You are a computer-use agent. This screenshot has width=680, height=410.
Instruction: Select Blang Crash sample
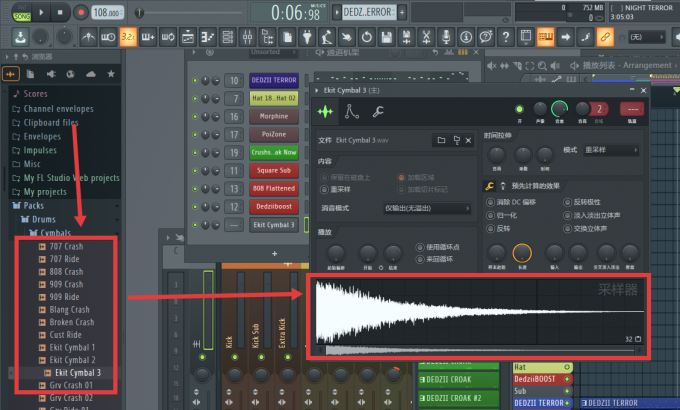click(x=69, y=310)
